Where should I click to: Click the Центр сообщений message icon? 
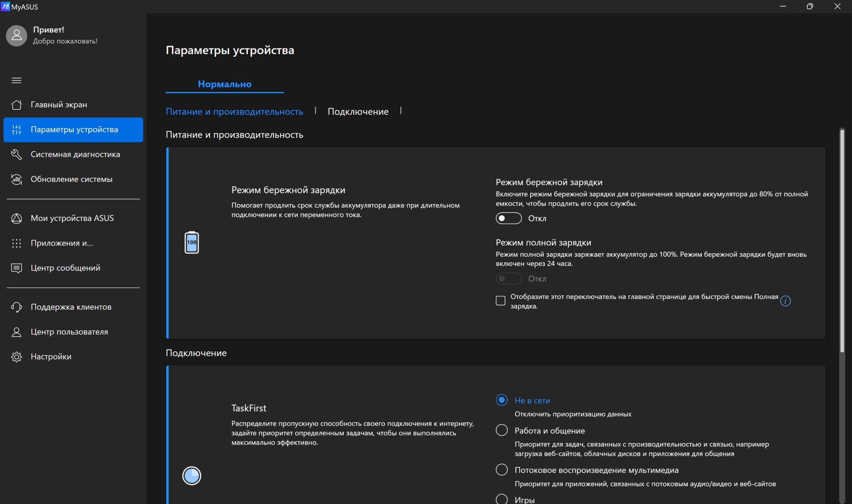tap(16, 268)
